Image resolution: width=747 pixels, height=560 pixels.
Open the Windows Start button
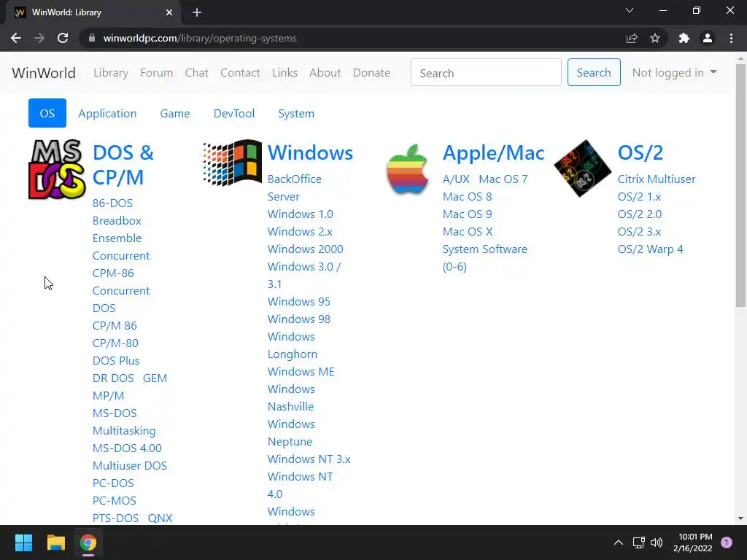(23, 542)
